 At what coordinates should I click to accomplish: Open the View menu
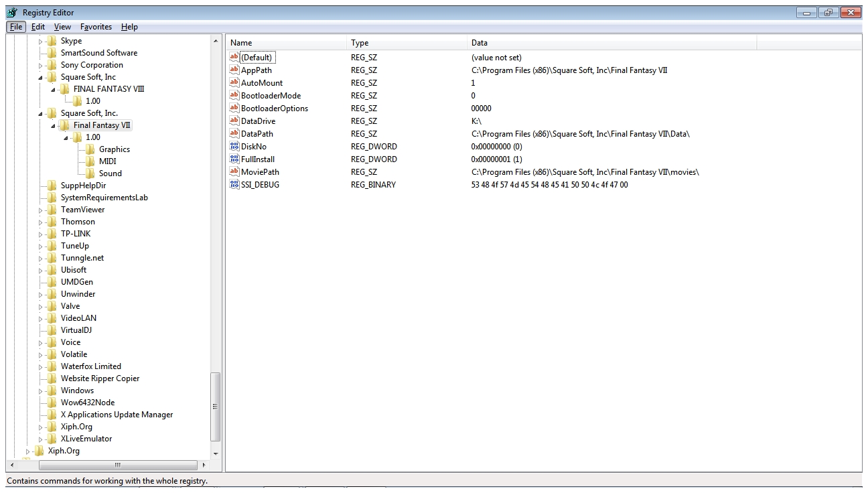coord(62,27)
